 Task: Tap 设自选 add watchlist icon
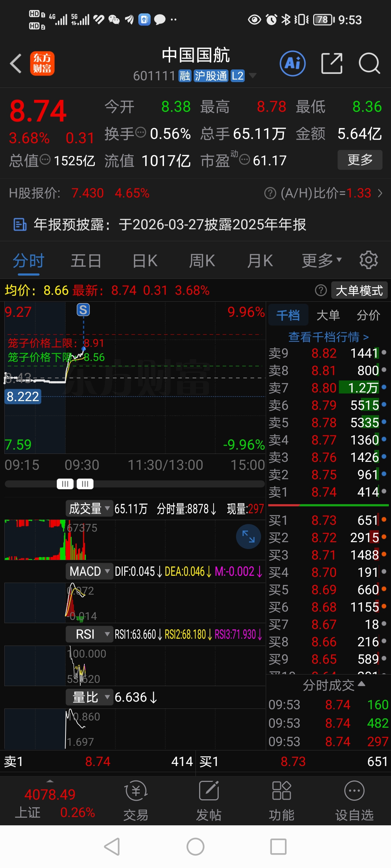pyautogui.click(x=354, y=800)
